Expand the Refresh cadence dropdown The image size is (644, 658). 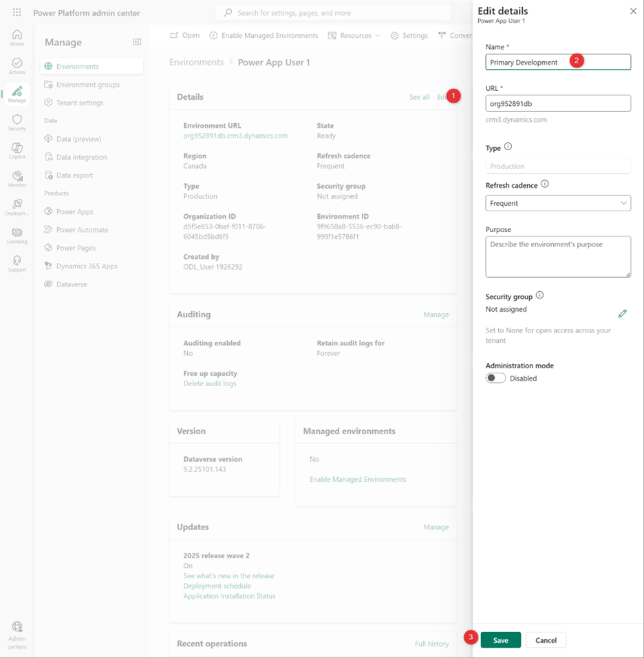click(x=558, y=203)
